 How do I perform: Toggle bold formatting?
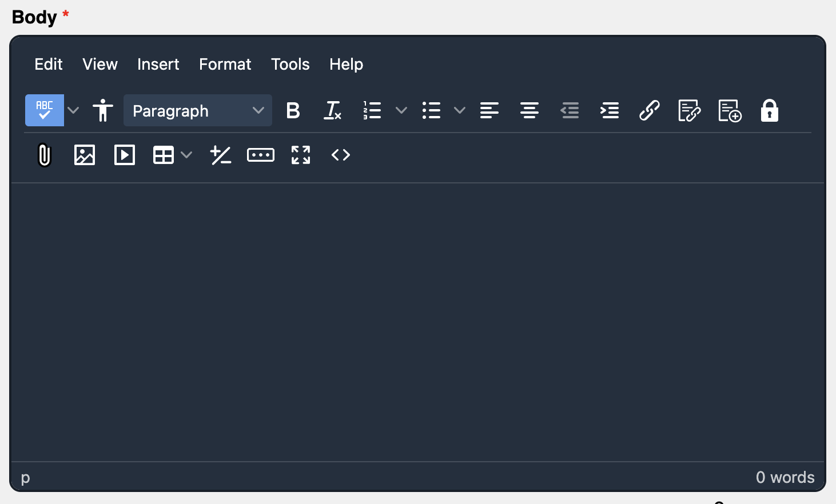tap(293, 110)
